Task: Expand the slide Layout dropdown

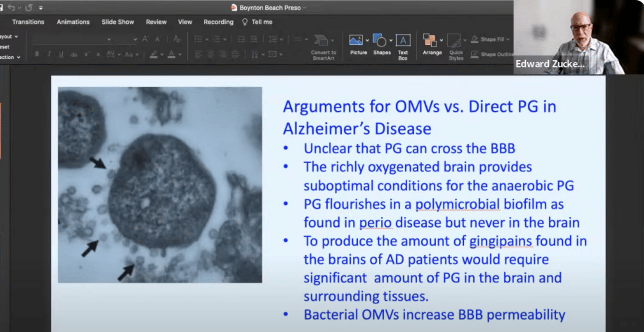Action: (x=9, y=36)
